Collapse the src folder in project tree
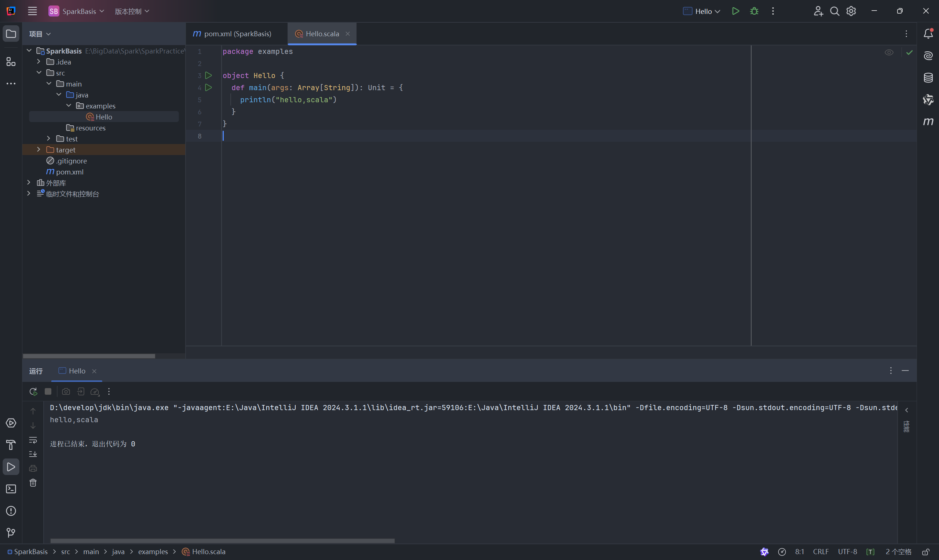939x560 pixels. coord(39,73)
